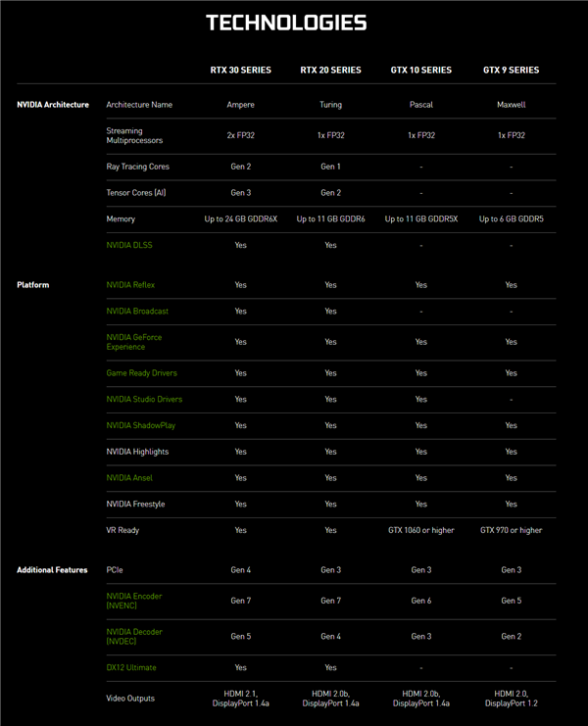Open the NVIDIA GeForce Experience link
Image resolution: width=588 pixels, height=726 pixels.
(x=134, y=342)
